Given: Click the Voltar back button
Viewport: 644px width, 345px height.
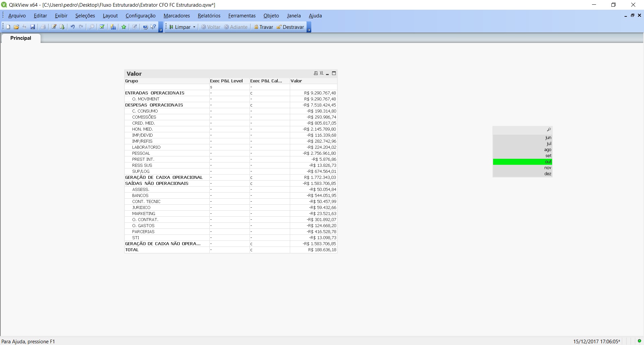Looking at the screenshot, I should point(211,27).
